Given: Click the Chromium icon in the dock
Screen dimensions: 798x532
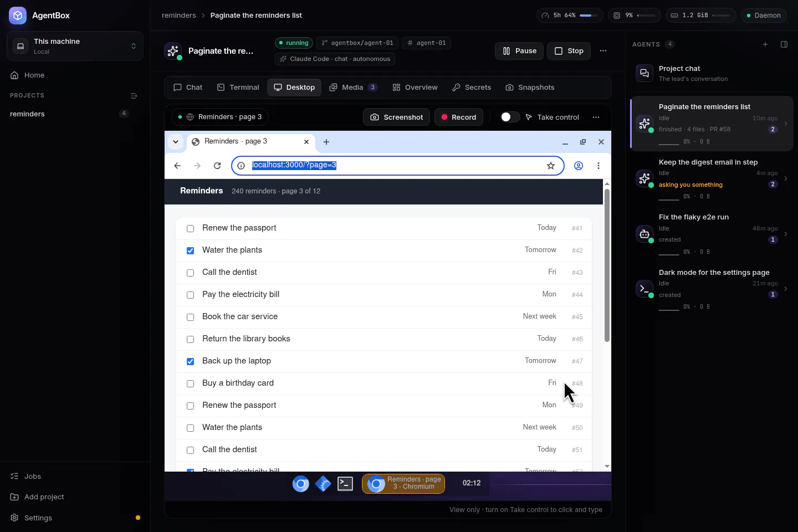Looking at the screenshot, I should [x=301, y=484].
